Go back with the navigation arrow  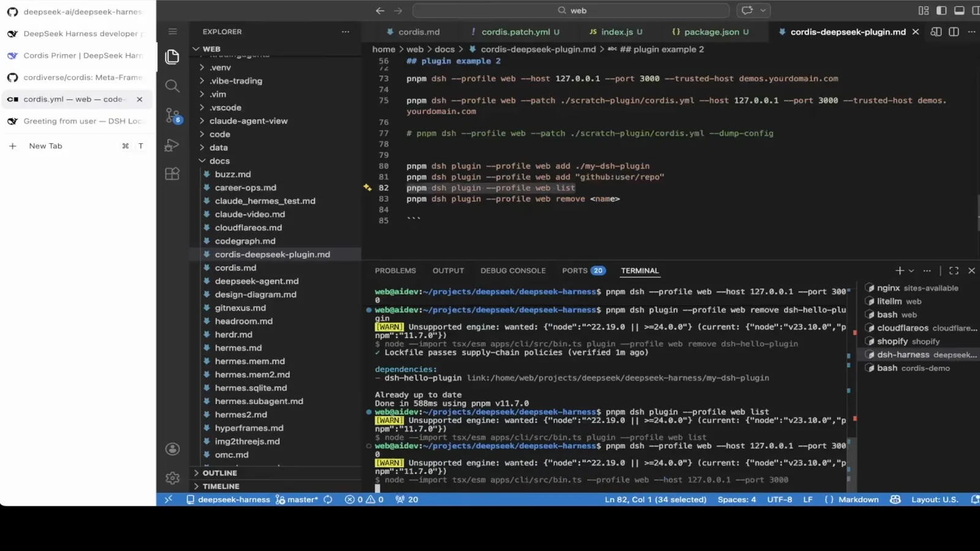pos(380,10)
